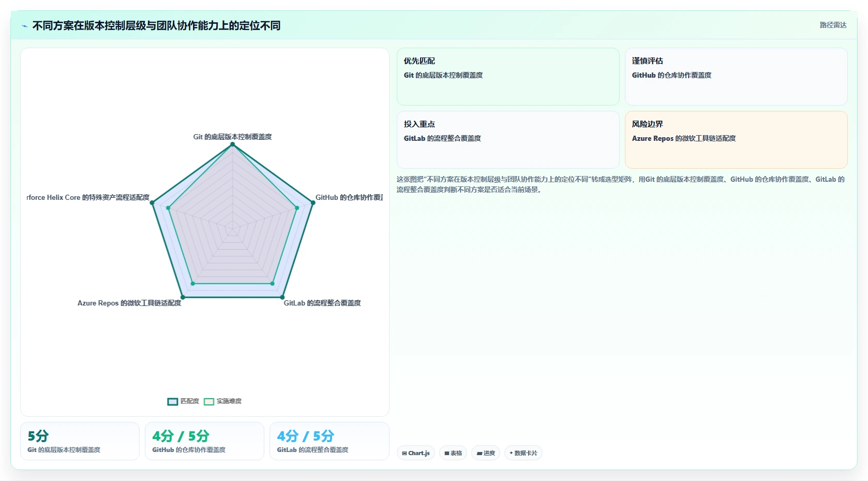Image resolution: width=868 pixels, height=481 pixels.
Task: Click the star icon inside the 数据卡片 tag
Action: tap(511, 453)
